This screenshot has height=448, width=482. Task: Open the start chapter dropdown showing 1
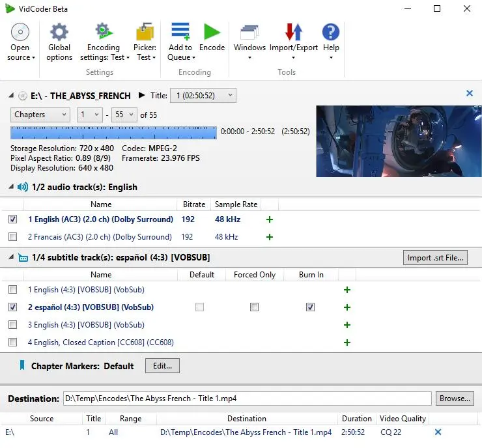(x=90, y=115)
